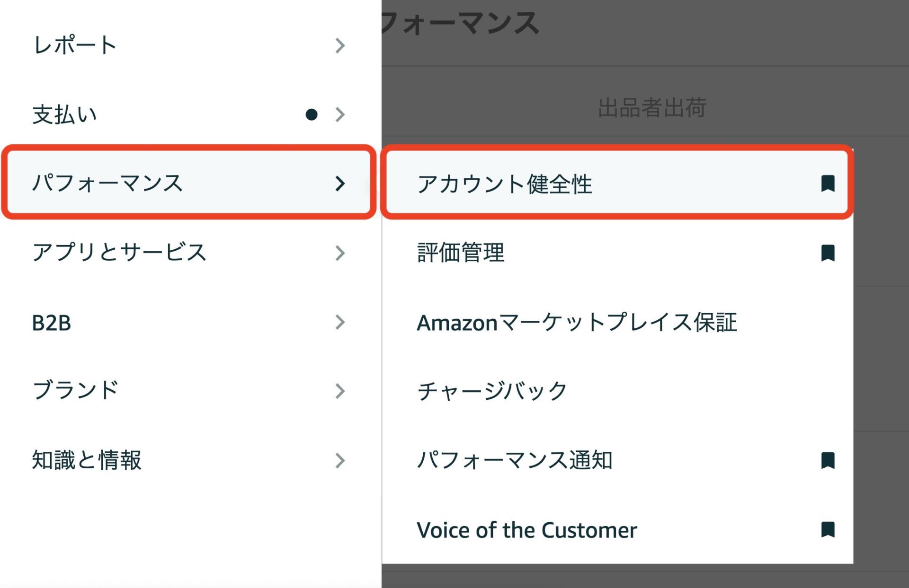Click the chevron arrow beside レポート
The height and width of the screenshot is (588, 909).
(x=339, y=45)
